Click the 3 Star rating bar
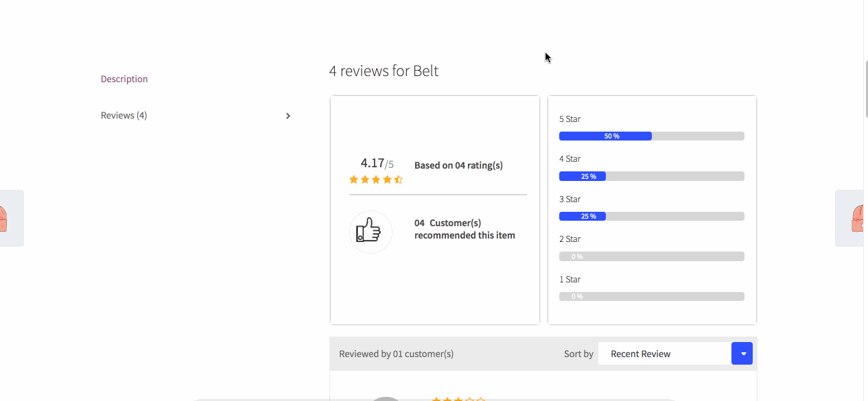The width and height of the screenshot is (868, 401). [x=651, y=217]
